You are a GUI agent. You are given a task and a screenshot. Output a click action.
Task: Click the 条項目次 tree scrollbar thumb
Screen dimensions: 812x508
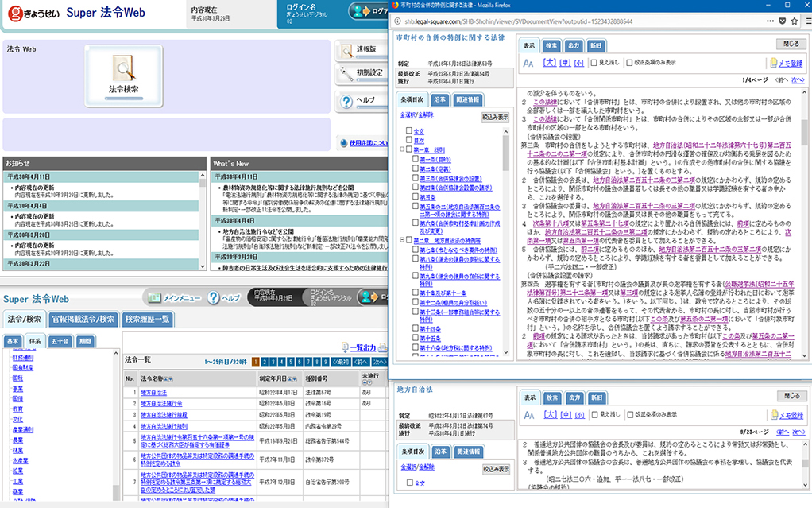coord(505,153)
